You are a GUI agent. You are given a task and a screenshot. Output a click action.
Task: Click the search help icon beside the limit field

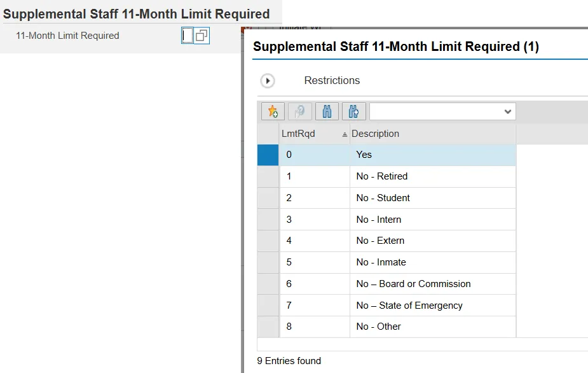[x=202, y=36]
